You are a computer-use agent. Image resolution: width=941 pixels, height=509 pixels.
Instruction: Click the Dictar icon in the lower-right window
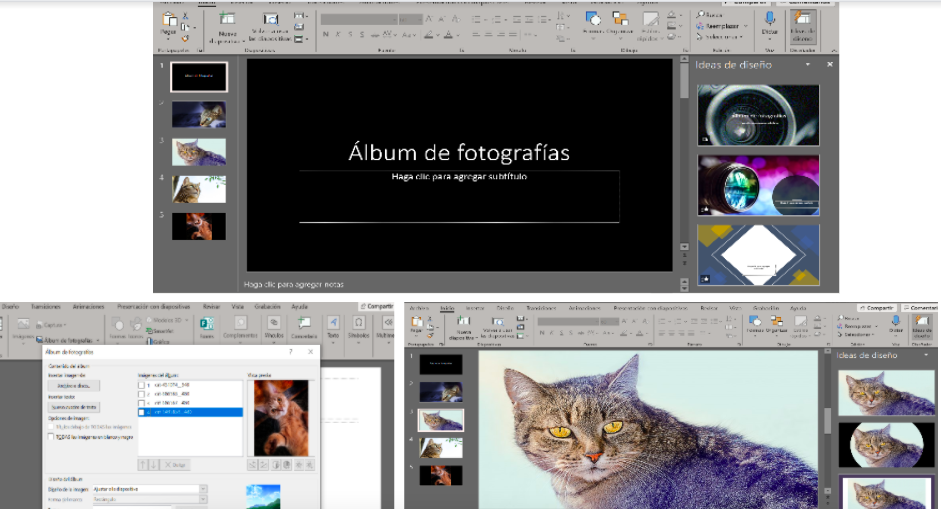[x=895, y=322]
